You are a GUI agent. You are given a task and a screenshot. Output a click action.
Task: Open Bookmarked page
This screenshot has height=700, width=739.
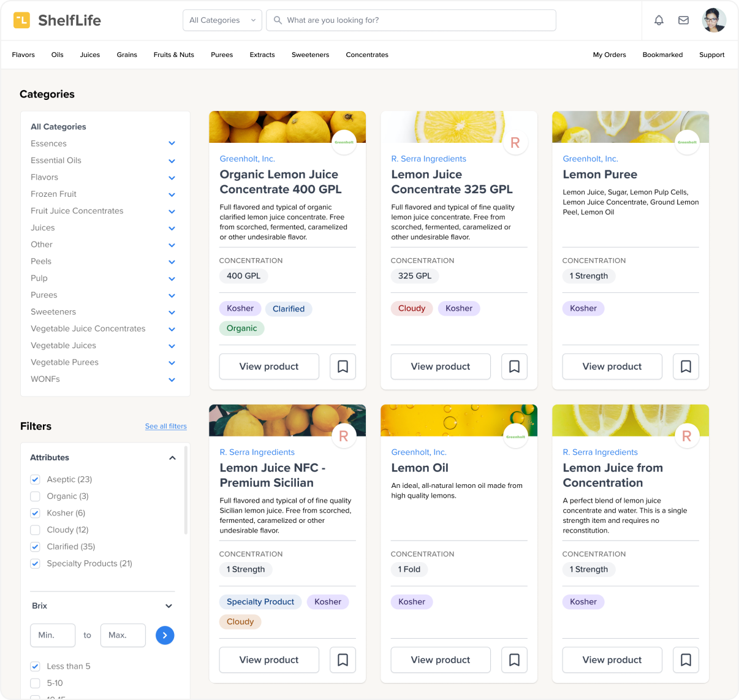[662, 55]
